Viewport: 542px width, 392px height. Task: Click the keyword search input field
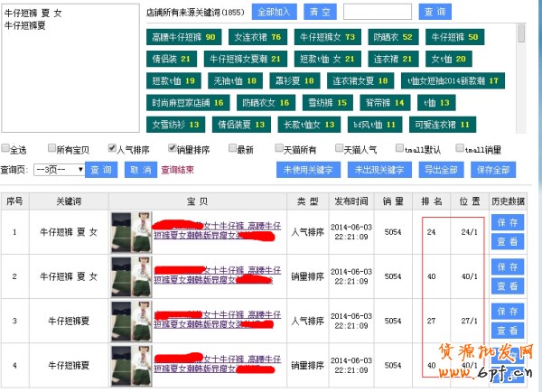[378, 12]
